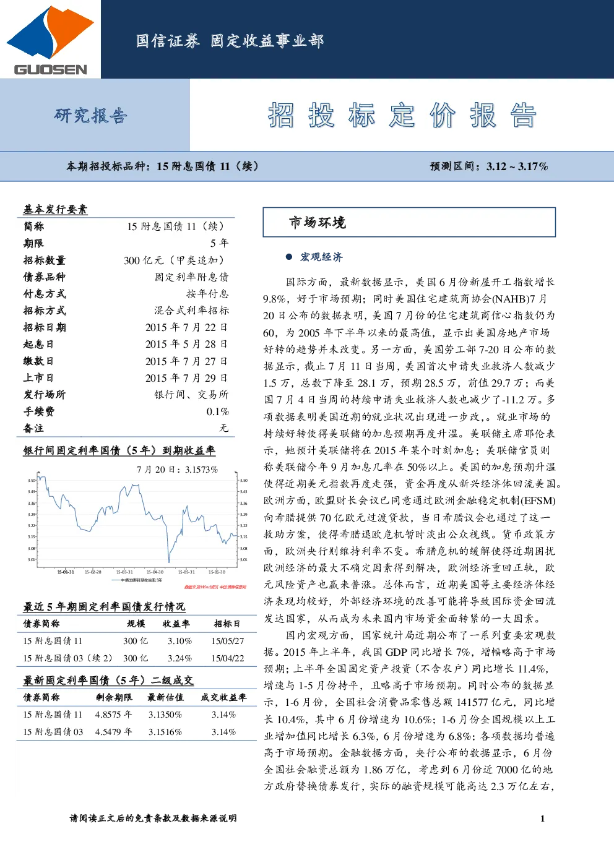Select the 研究报告 label

pyautogui.click(x=90, y=115)
